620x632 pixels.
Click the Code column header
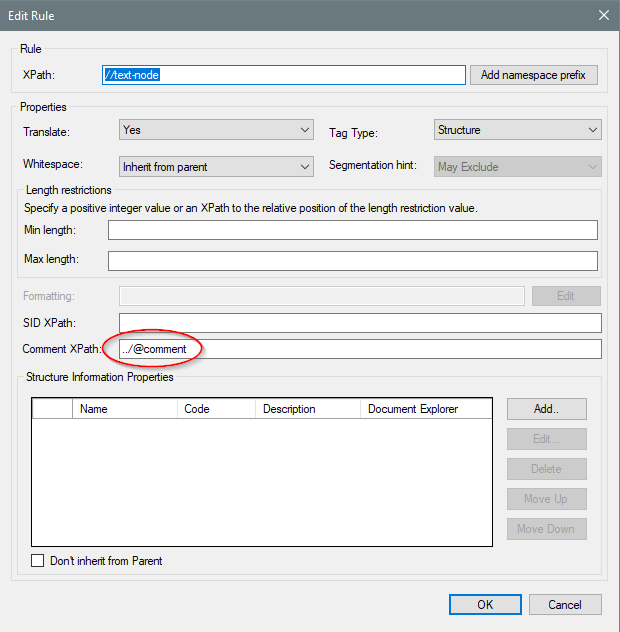pyautogui.click(x=216, y=409)
